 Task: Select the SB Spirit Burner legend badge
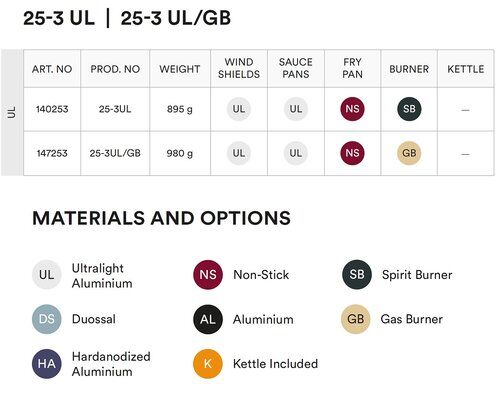point(357,274)
